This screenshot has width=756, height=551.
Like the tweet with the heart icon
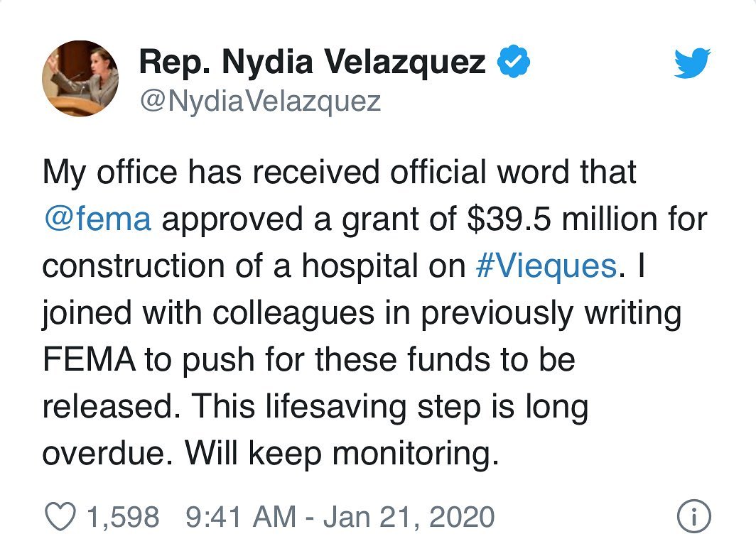(60, 517)
